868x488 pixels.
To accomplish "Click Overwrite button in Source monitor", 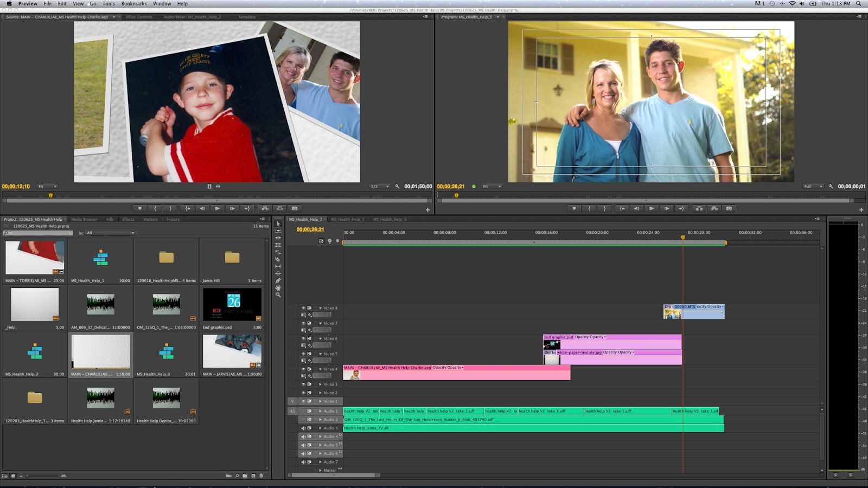I will [280, 208].
